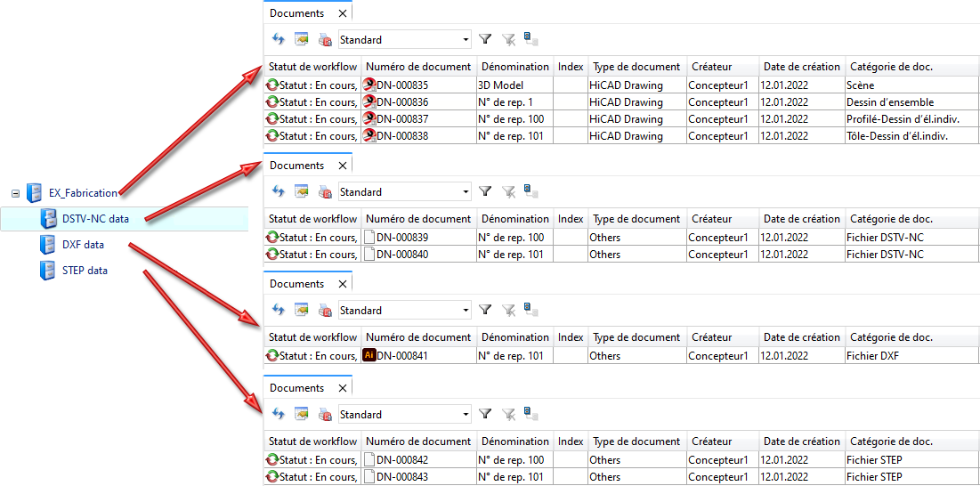Click the Ai file icon beside DN-000841

pyautogui.click(x=369, y=355)
